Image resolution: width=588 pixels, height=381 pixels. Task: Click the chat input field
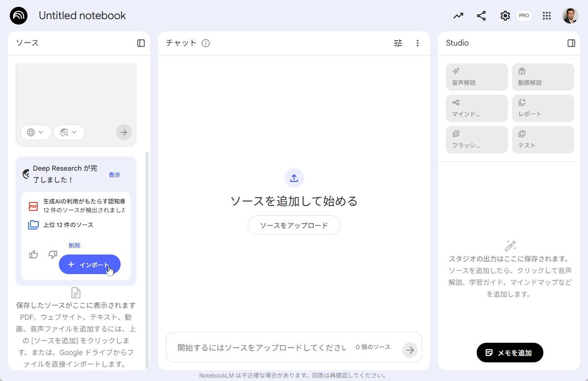coord(261,348)
